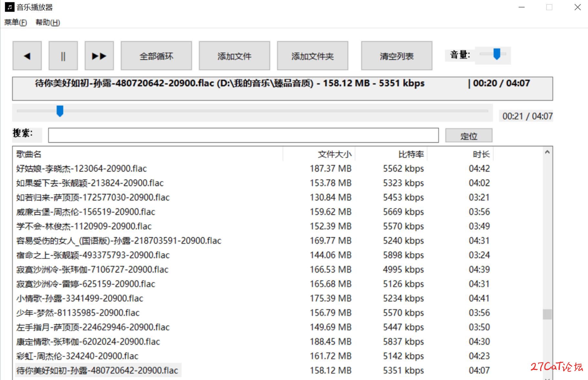
Task: Adjust the 音量 volume slider
Action: 493,54
